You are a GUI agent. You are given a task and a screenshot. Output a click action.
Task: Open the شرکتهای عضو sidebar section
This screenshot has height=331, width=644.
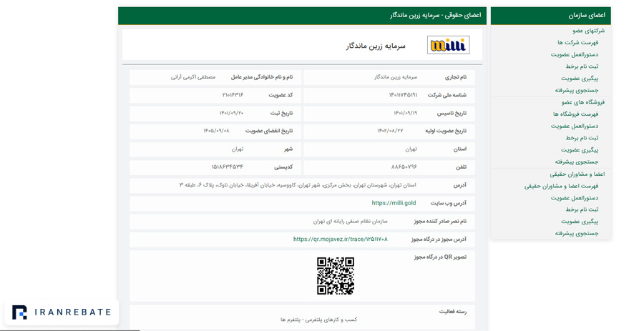[x=589, y=31]
